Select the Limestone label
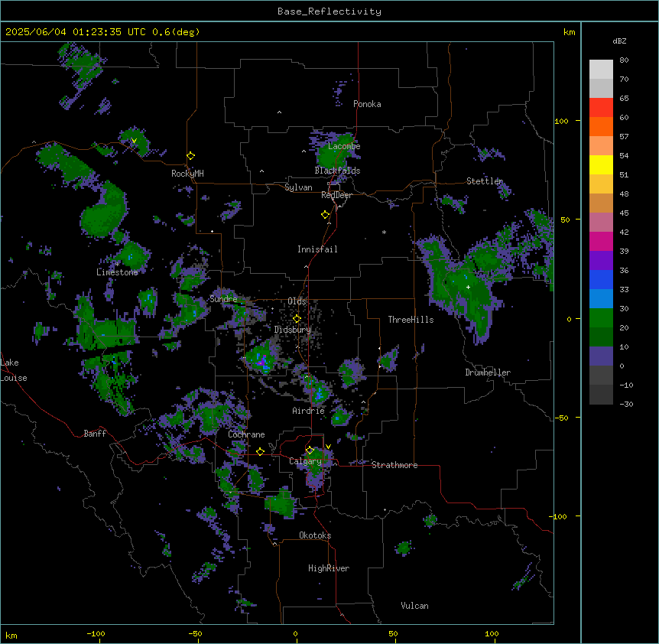The height and width of the screenshot is (644, 659). [117, 272]
